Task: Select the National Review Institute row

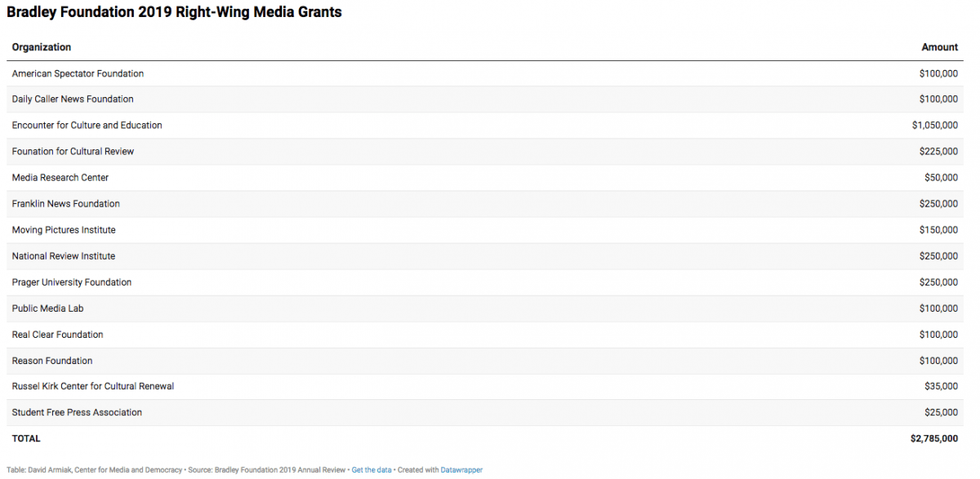Action: pos(63,256)
